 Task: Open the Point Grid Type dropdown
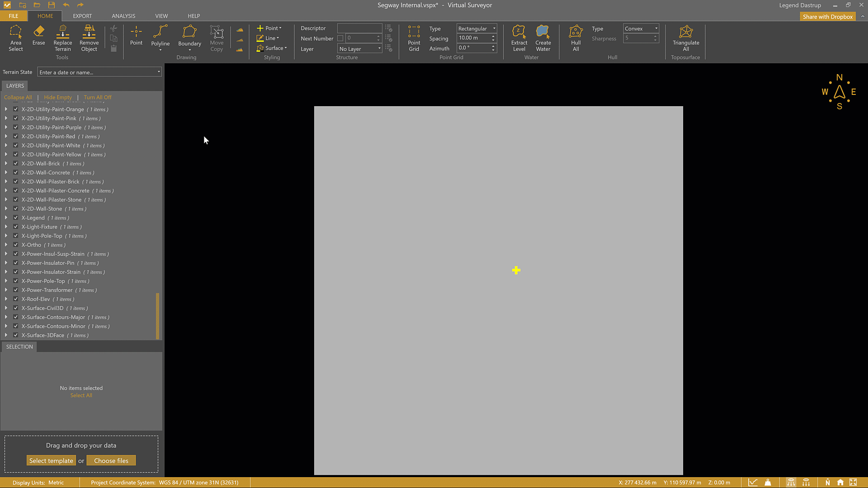tap(476, 28)
